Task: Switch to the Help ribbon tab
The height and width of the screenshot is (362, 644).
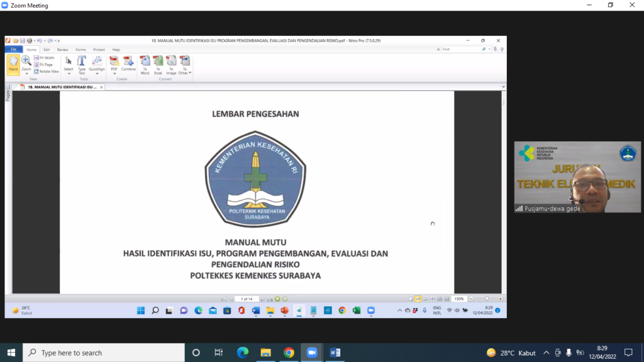Action: coord(116,50)
